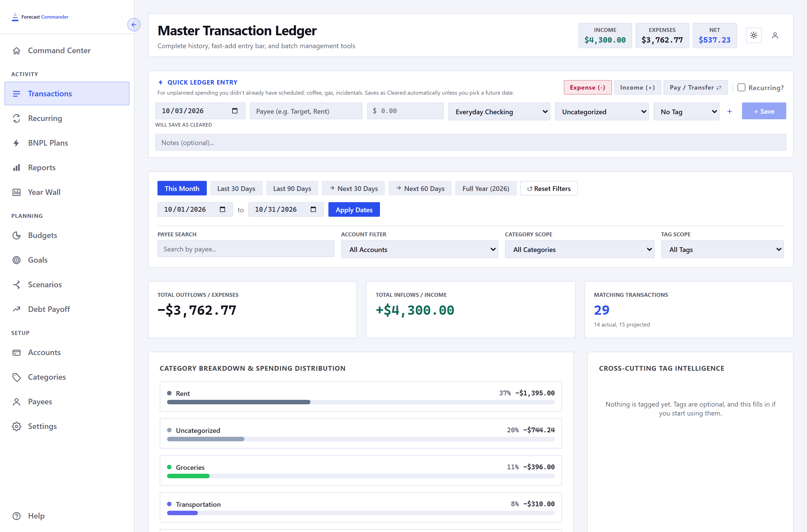The width and height of the screenshot is (807, 532).
Task: Switch entry type to Pay / Transfer
Action: [x=695, y=88]
